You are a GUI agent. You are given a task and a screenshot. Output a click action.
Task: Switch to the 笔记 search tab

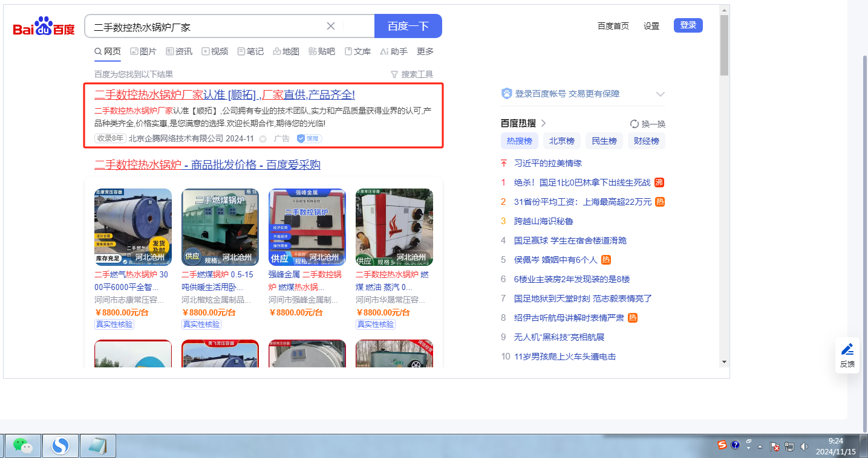click(x=250, y=51)
